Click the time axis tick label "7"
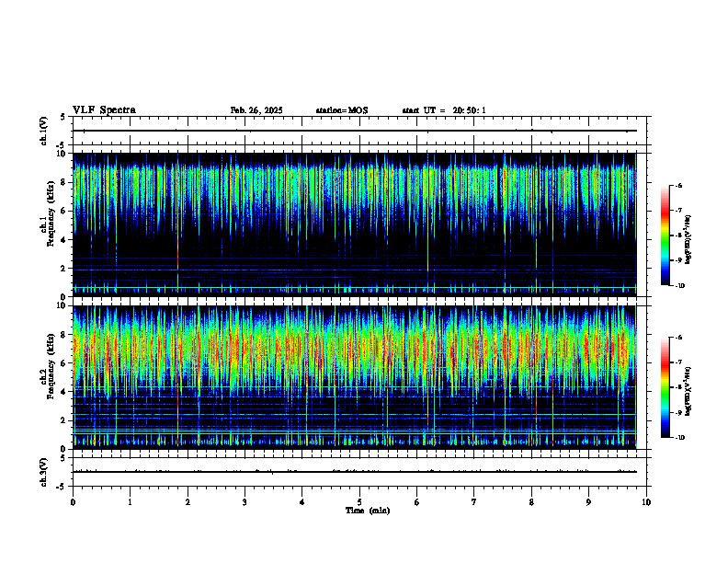This screenshot has height=563, width=728. pos(474,502)
